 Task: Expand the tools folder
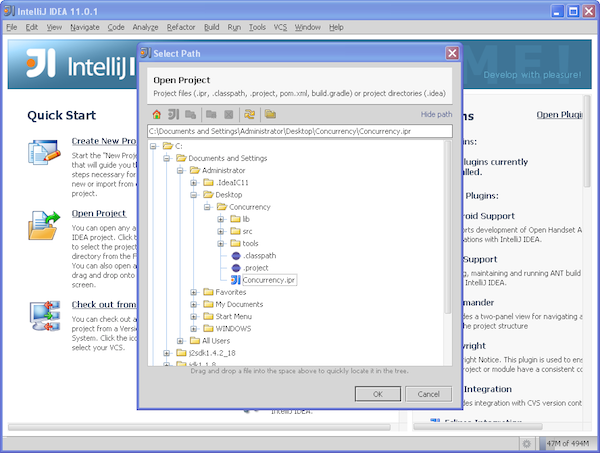[221, 243]
